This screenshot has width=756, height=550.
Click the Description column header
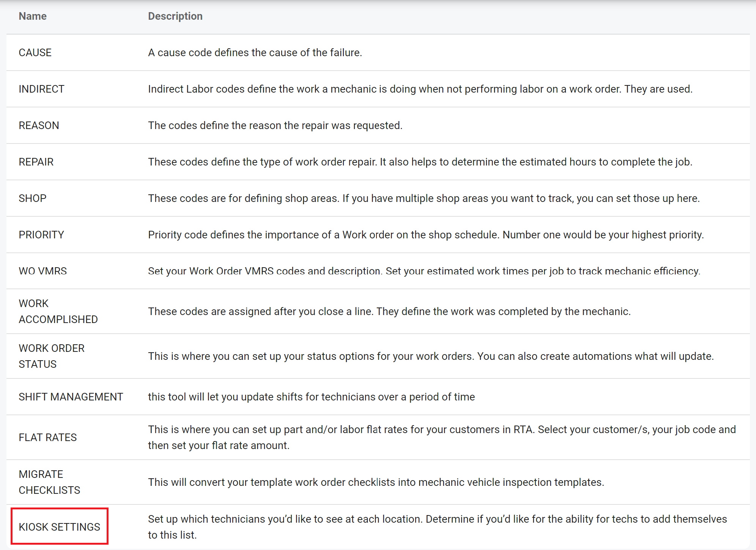pyautogui.click(x=175, y=16)
